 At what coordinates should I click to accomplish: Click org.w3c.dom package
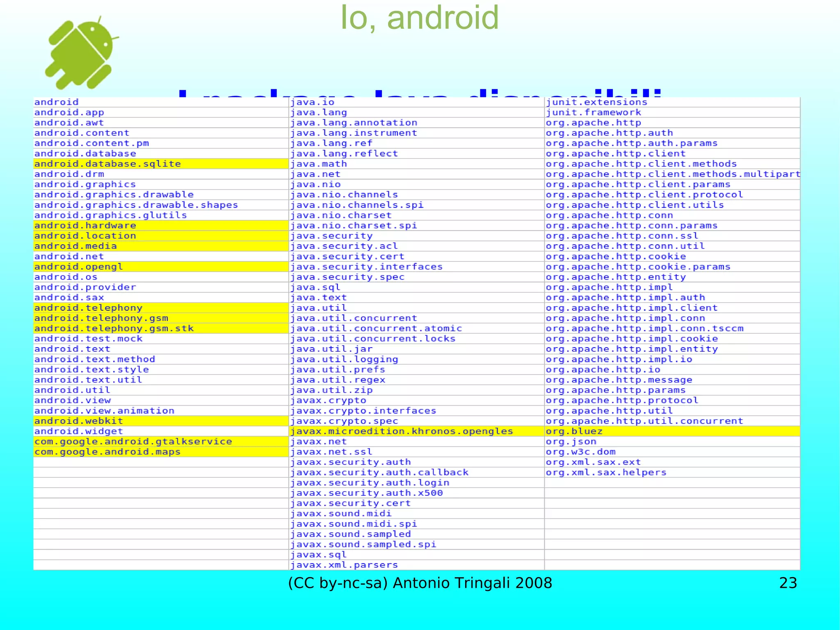click(x=672, y=452)
